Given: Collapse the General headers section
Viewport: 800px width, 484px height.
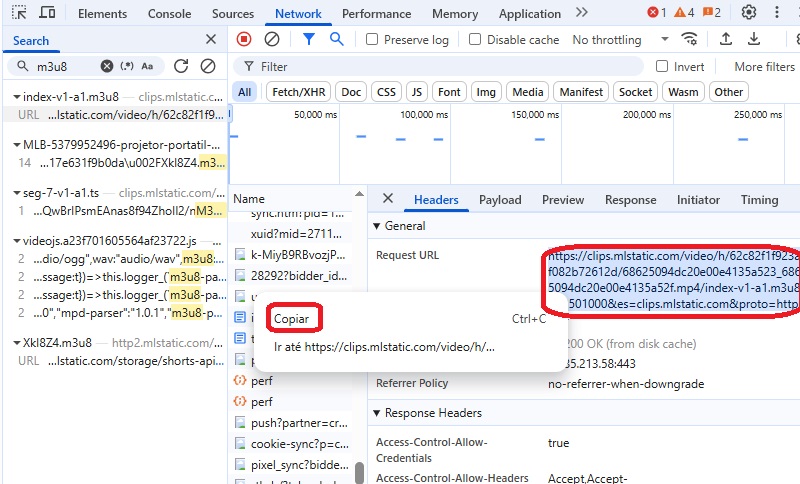Looking at the screenshot, I should click(x=377, y=226).
